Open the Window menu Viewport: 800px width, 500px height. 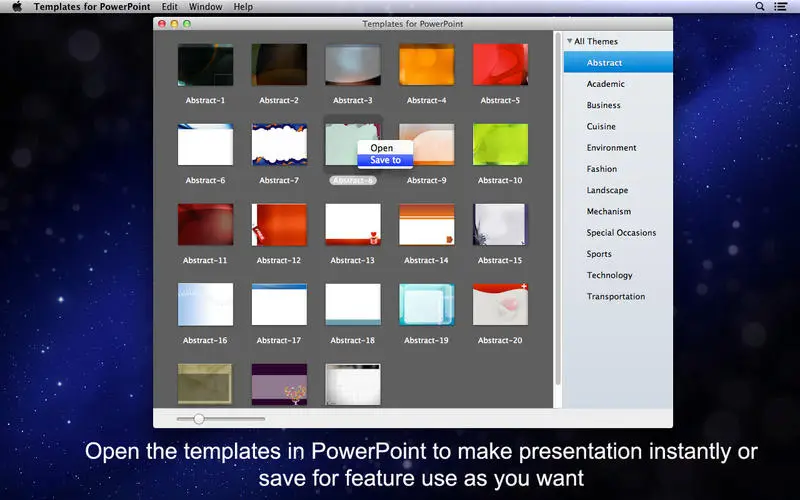pos(205,7)
